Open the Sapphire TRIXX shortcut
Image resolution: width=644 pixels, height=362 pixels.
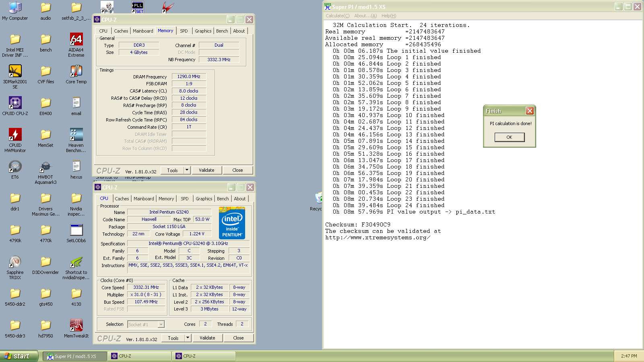(15, 267)
